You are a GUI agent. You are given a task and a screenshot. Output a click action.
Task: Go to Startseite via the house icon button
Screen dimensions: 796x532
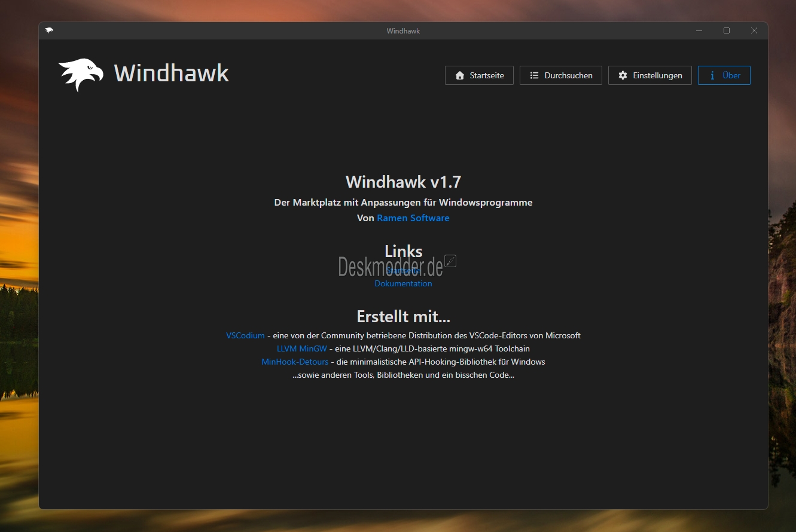point(479,75)
